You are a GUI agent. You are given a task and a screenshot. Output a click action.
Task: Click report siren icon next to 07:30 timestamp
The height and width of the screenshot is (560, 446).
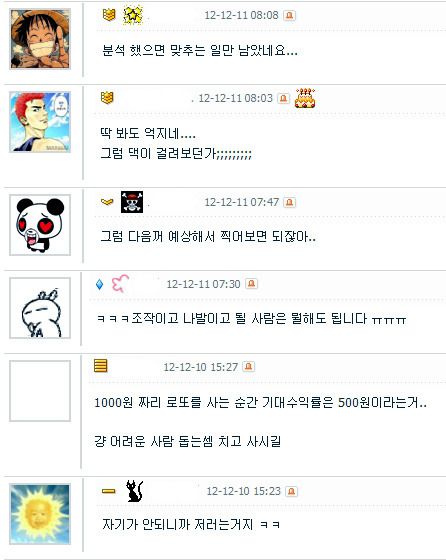pos(251,284)
